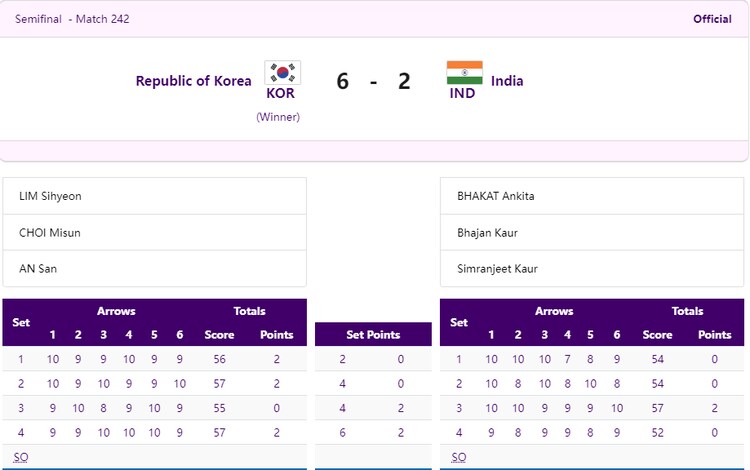750x470 pixels.
Task: Select archer CHOI Misun
Action: pos(50,233)
